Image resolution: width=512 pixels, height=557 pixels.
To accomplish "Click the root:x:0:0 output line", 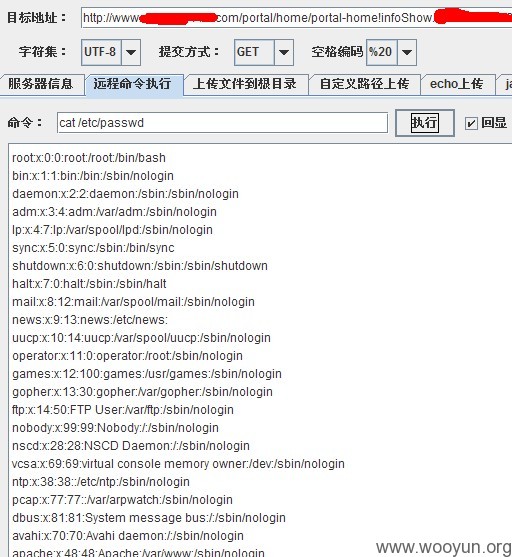I will pos(89,158).
